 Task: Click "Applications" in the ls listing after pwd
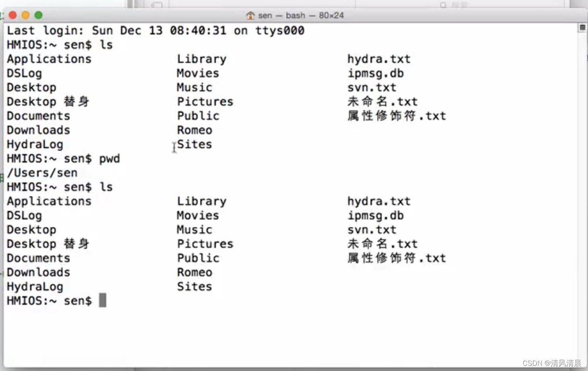(x=49, y=201)
